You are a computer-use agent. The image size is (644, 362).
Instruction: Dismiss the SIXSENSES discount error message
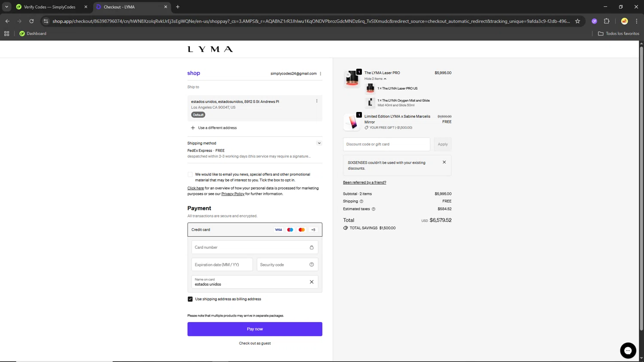(444, 163)
